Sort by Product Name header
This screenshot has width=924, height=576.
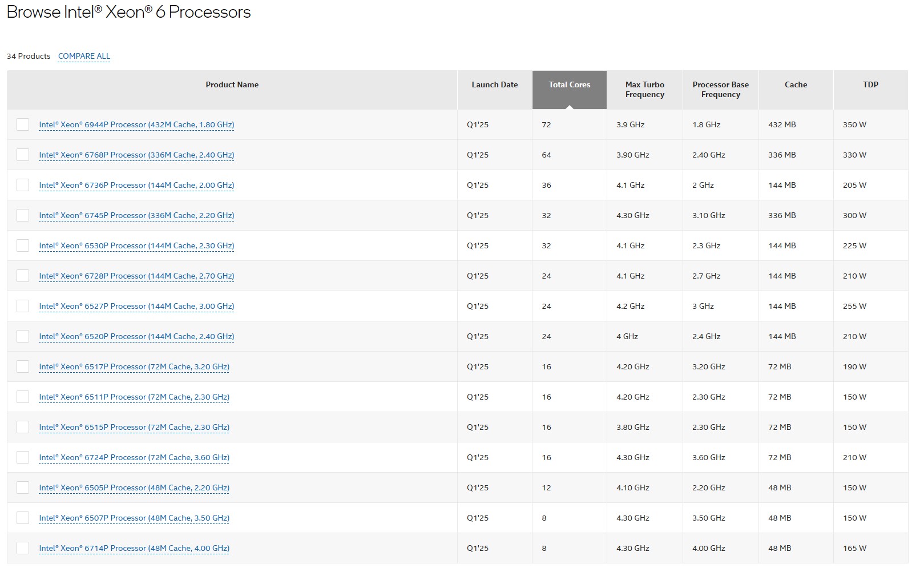(x=232, y=84)
